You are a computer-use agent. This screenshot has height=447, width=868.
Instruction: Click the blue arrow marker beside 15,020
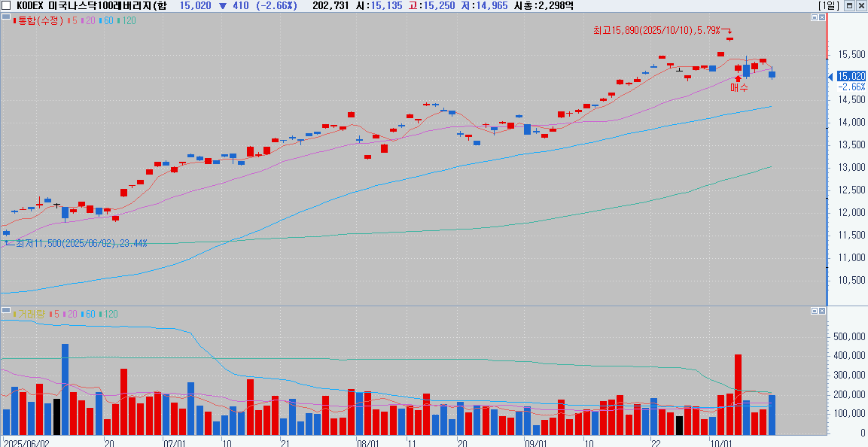coord(830,77)
